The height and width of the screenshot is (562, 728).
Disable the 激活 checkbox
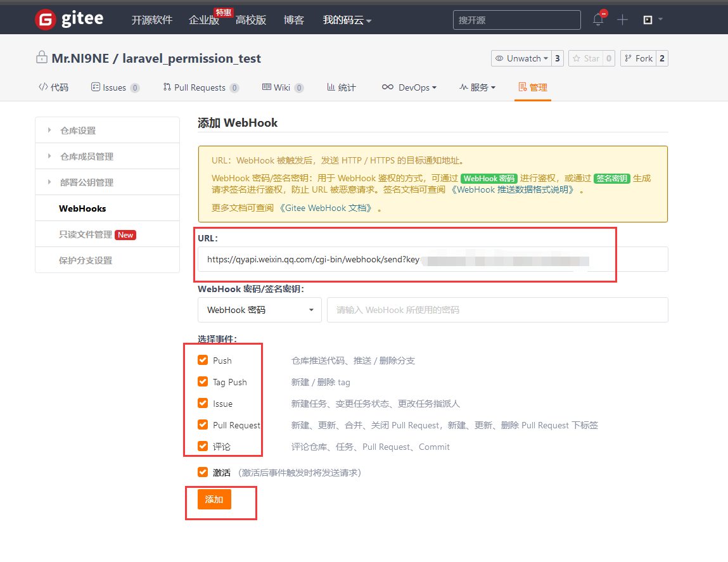203,472
